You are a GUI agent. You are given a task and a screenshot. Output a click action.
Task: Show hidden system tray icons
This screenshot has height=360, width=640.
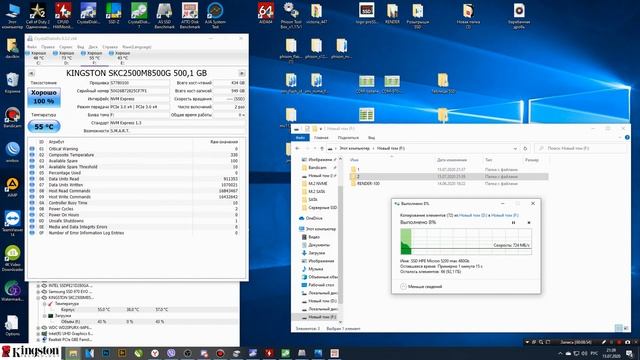tap(560, 353)
